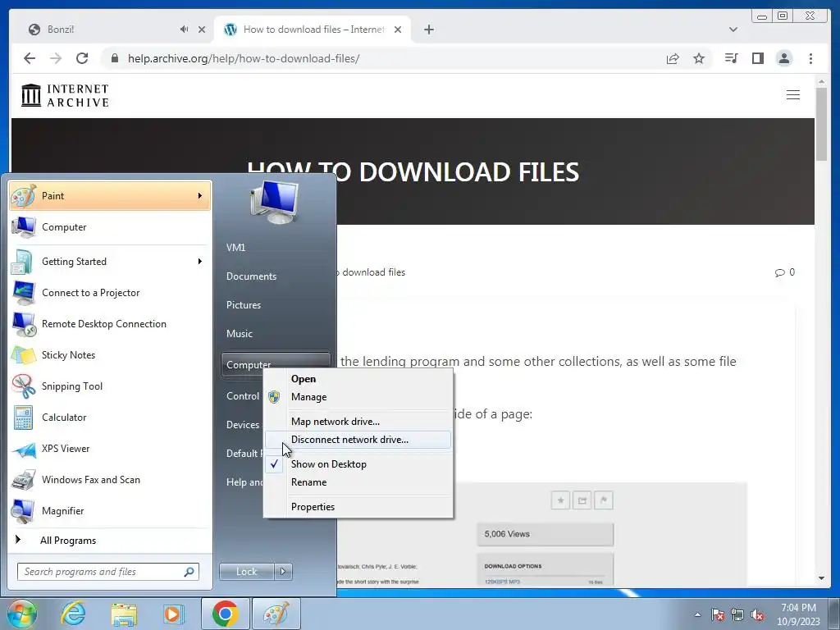Image resolution: width=840 pixels, height=630 pixels.
Task: Open Calculator from Start menu
Action: (110, 418)
